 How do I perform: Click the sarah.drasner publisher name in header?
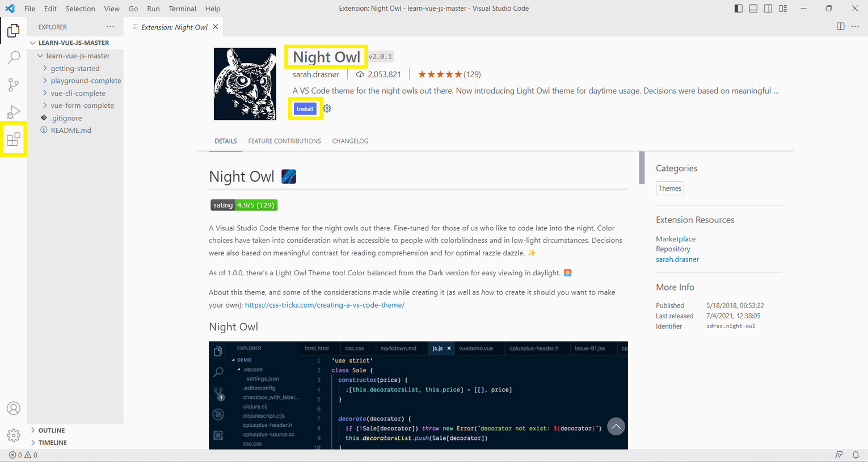(x=316, y=74)
